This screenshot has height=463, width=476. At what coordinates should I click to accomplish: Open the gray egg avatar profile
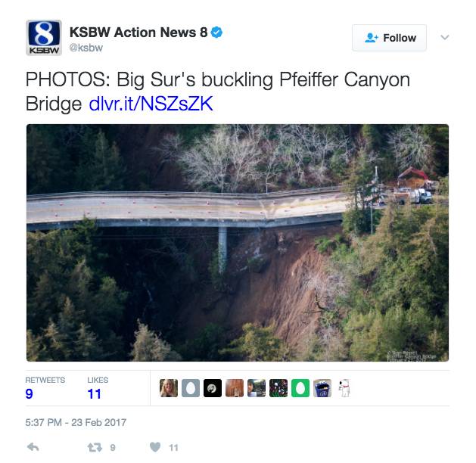[191, 388]
